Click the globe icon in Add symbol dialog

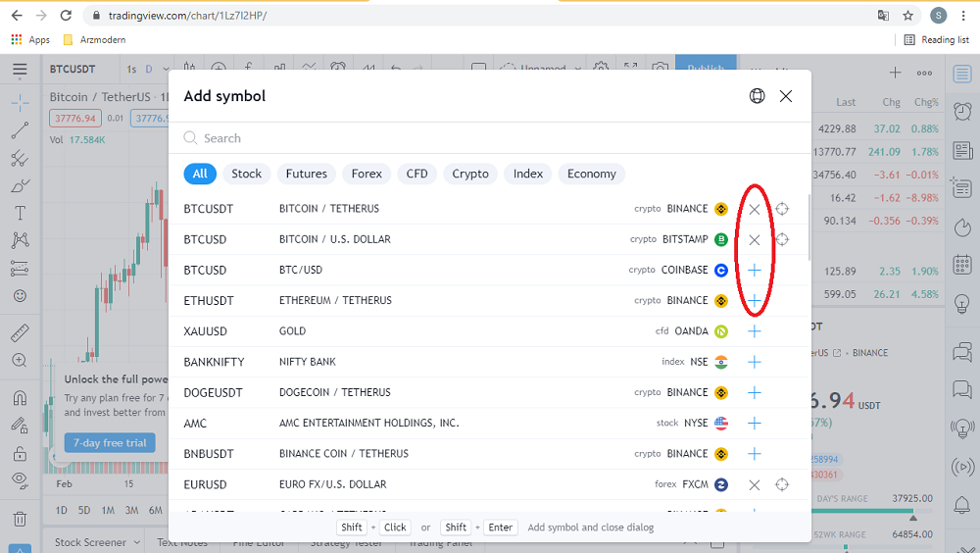coord(757,96)
